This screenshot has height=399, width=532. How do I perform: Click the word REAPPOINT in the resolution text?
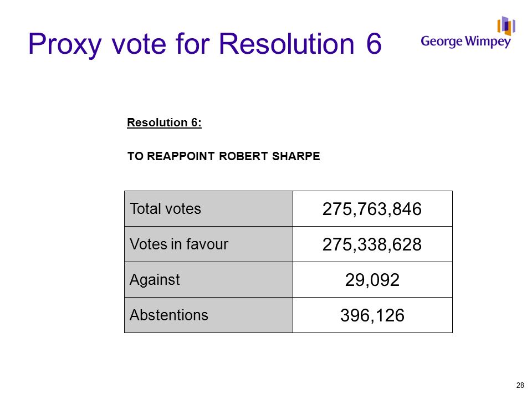coord(181,156)
